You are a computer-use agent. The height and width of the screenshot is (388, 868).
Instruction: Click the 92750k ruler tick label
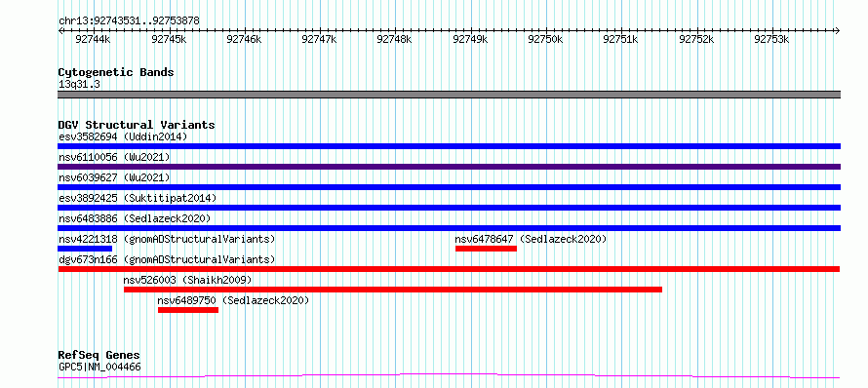(x=546, y=39)
